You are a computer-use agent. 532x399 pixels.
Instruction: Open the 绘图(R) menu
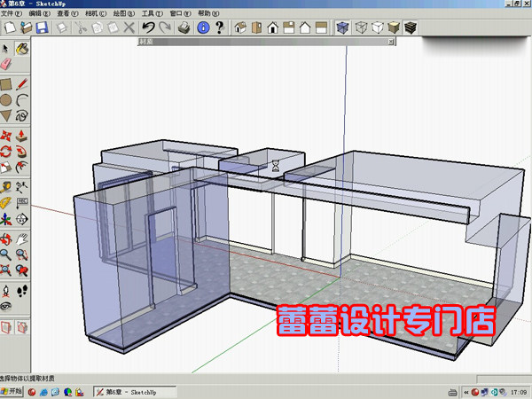pyautogui.click(x=124, y=13)
